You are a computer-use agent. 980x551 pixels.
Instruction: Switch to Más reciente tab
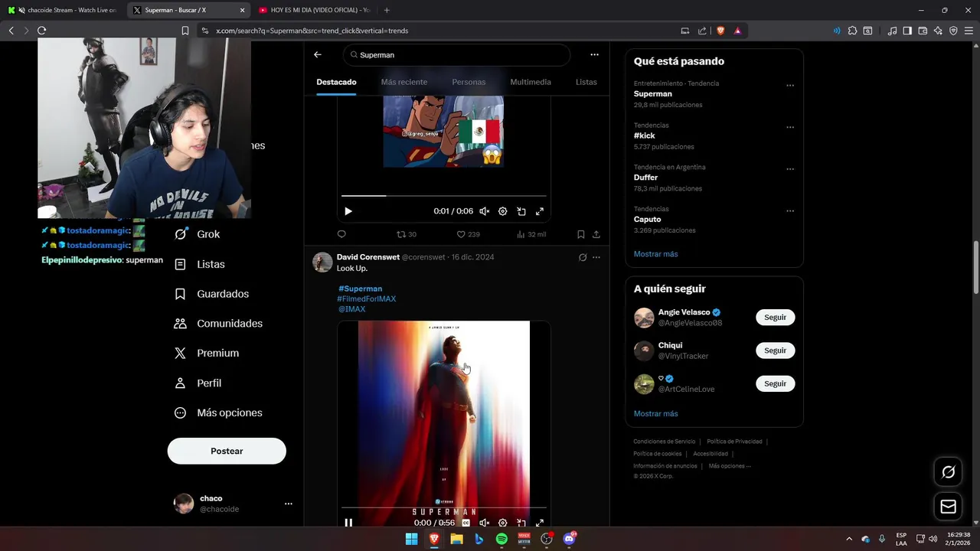[x=404, y=82]
